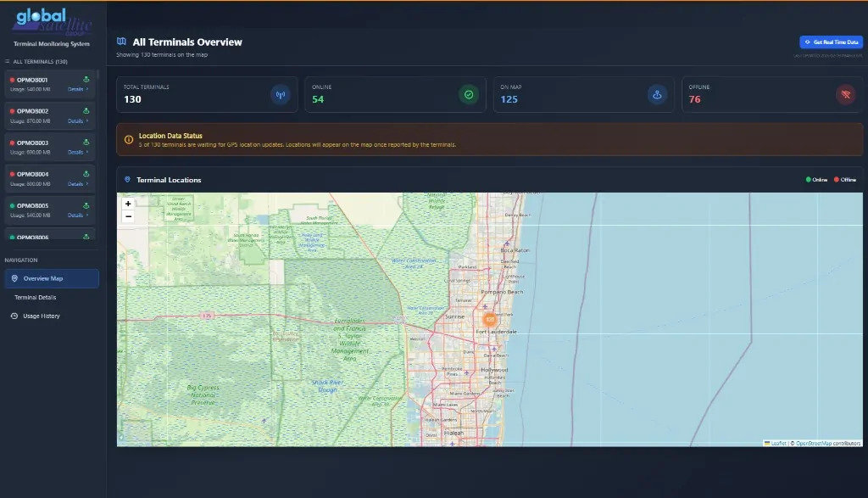The width and height of the screenshot is (868, 498).
Task: Click the green checkmark icon in Online card
Action: (469, 95)
